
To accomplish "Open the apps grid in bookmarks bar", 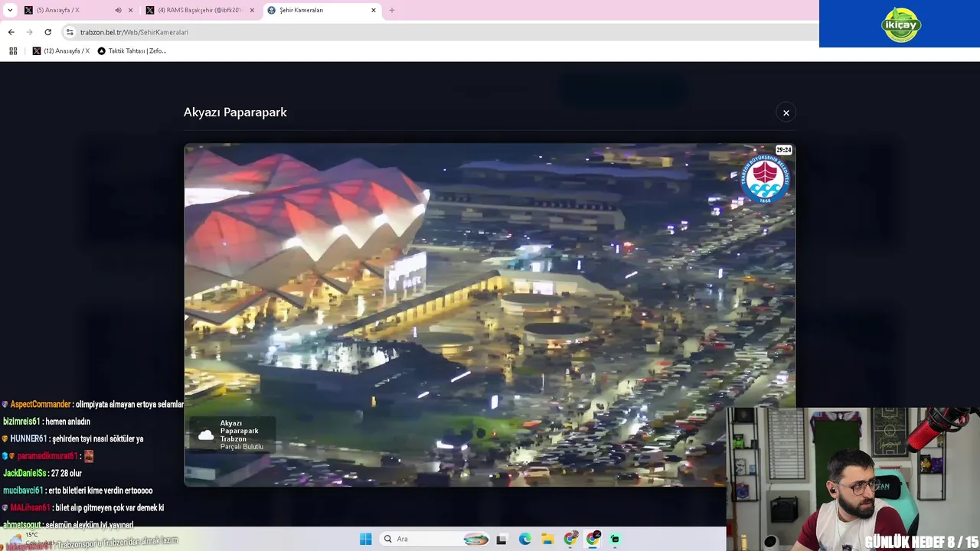I will click(13, 51).
